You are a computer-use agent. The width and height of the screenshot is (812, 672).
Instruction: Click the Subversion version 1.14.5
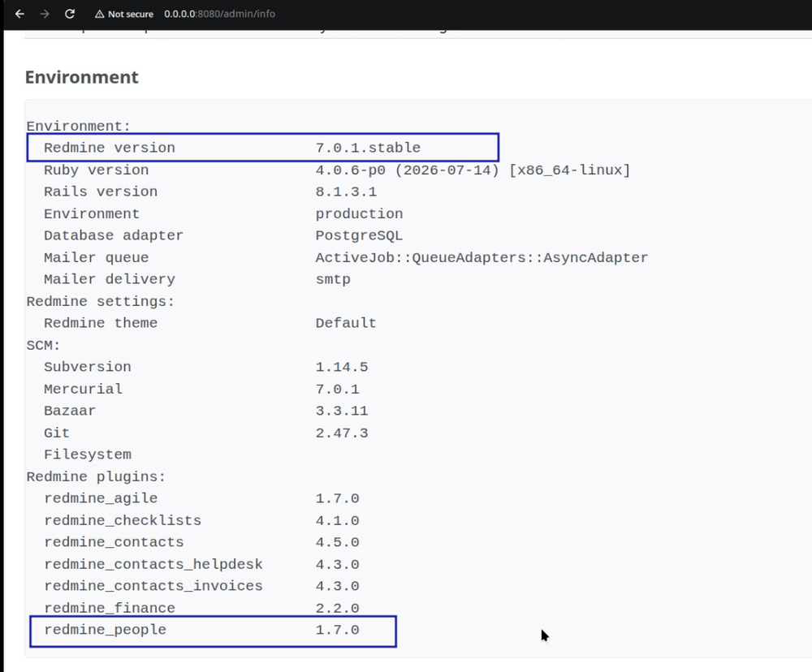coord(342,367)
